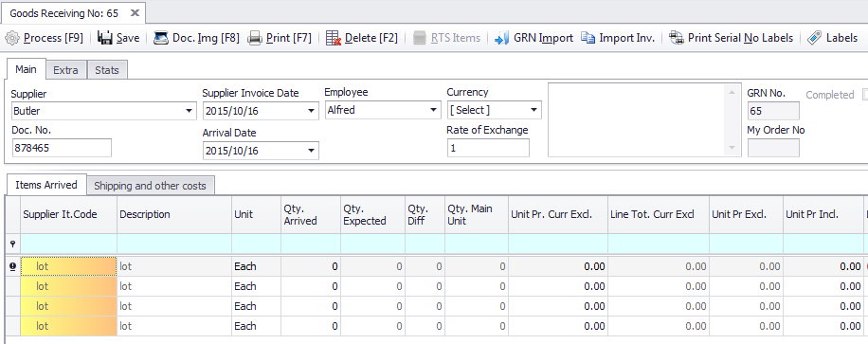Click notes scrollbar down arrow

point(732,148)
